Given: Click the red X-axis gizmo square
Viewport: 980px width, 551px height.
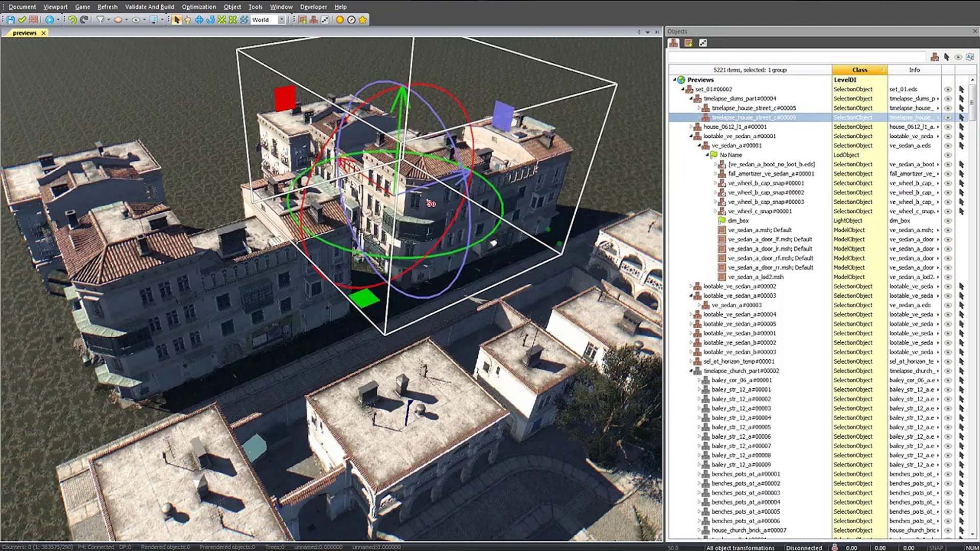Looking at the screenshot, I should [285, 98].
